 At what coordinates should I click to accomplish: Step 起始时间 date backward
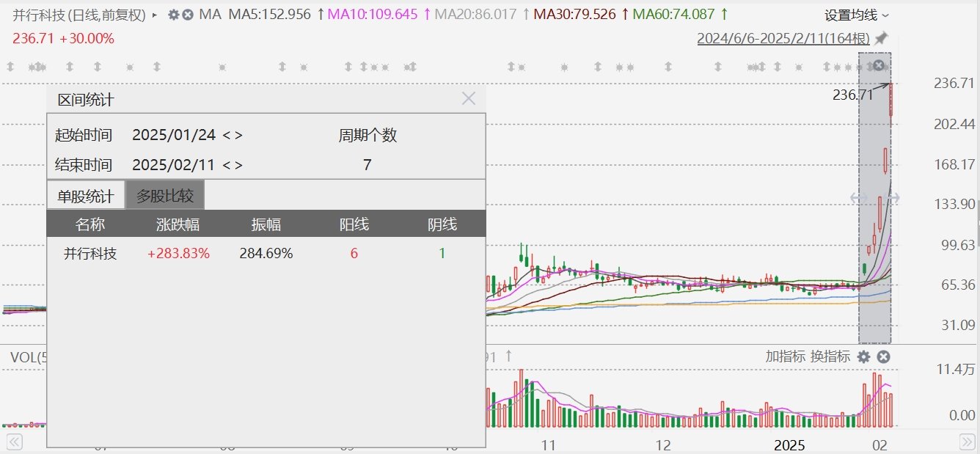[227, 135]
